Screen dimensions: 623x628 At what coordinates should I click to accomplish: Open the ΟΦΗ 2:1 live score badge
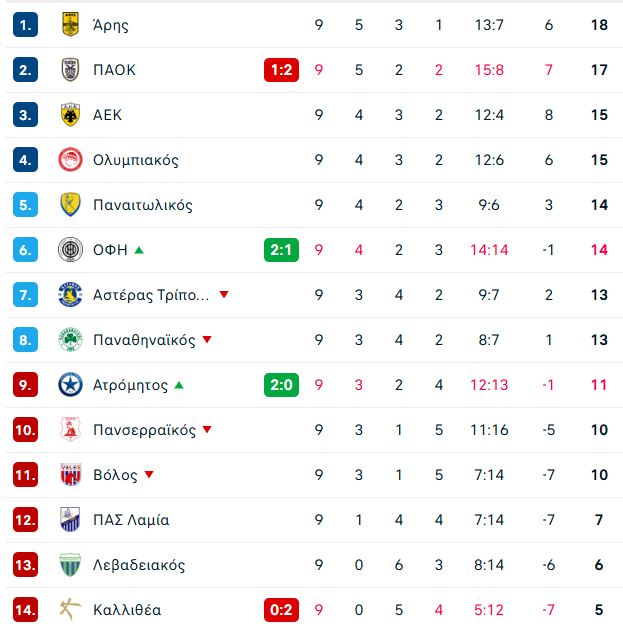click(x=281, y=250)
